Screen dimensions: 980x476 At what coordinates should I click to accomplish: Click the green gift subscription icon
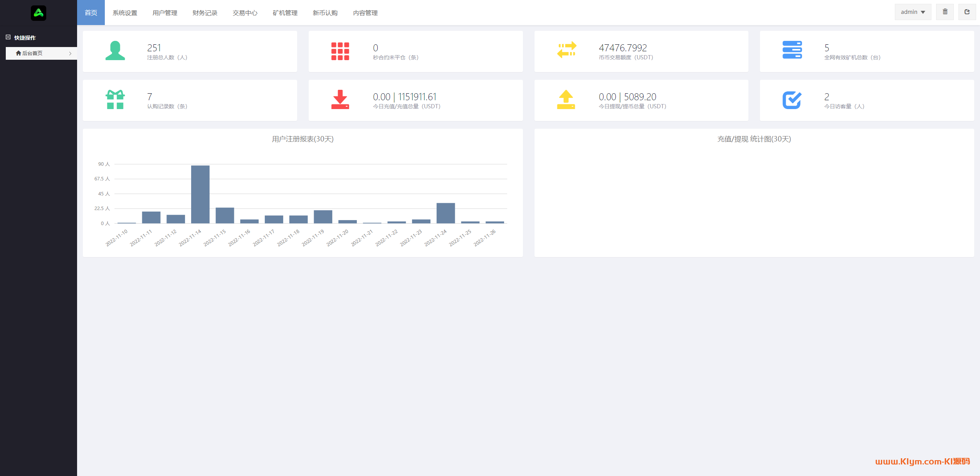115,100
